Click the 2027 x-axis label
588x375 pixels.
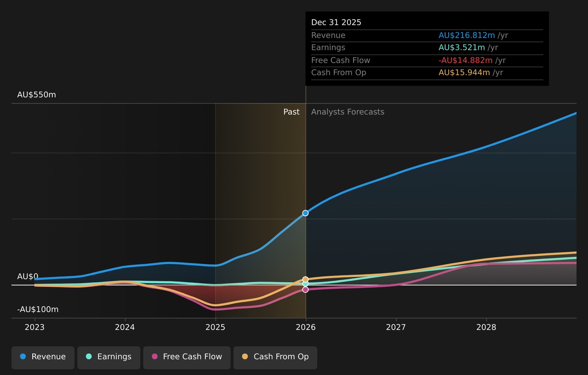pos(396,327)
